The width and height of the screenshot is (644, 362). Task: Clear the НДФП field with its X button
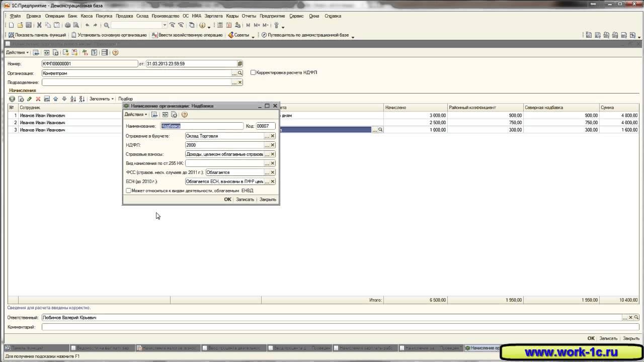click(x=273, y=145)
